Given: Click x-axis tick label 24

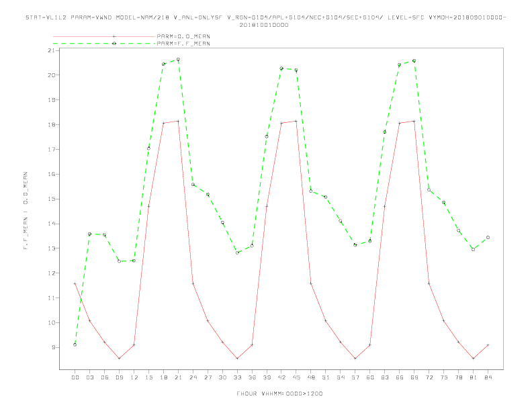Looking at the screenshot, I should [193, 377].
